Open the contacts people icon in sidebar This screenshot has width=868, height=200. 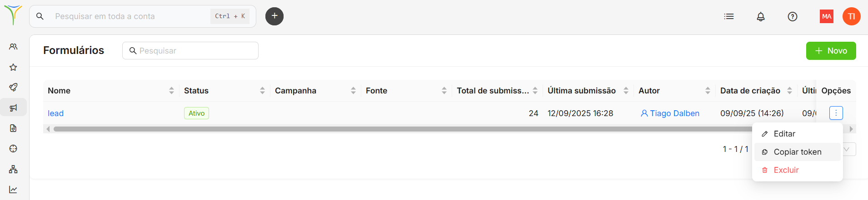click(x=13, y=47)
